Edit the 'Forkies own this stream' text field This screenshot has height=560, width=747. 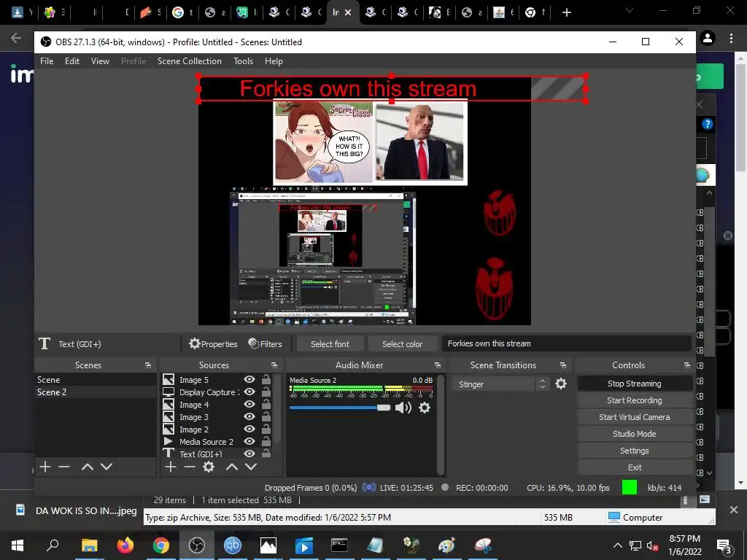566,343
